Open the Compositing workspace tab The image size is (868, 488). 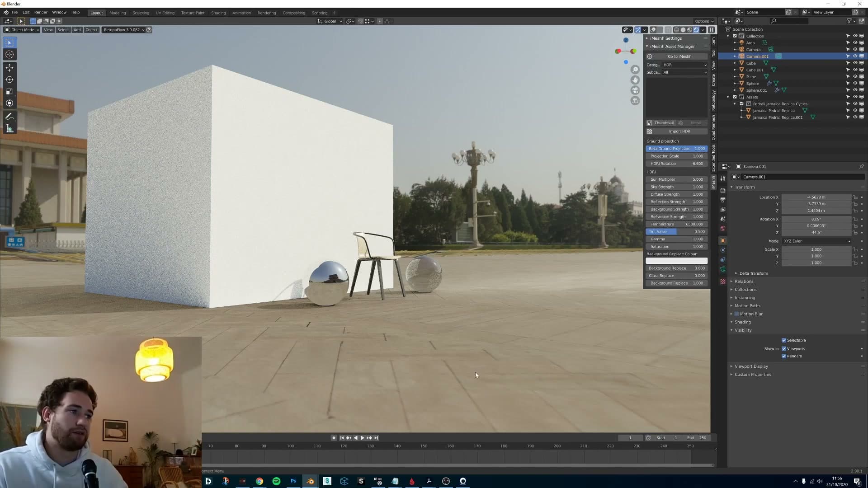[294, 13]
